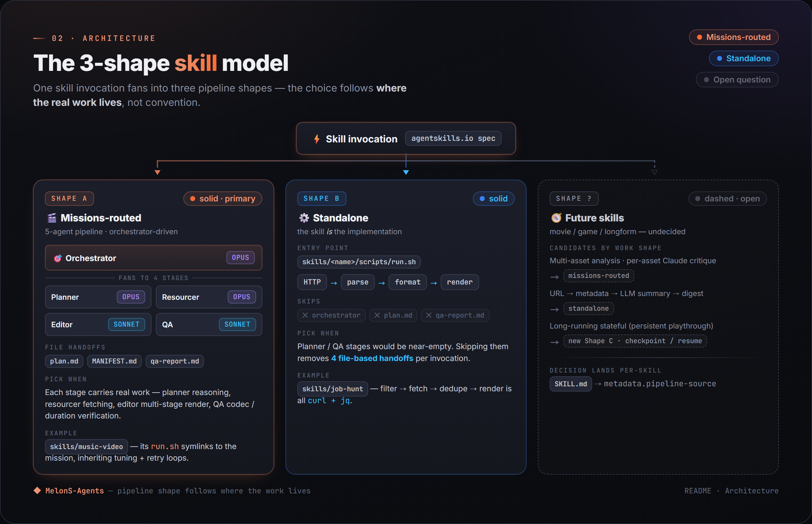Click the SHAPE A badge
The width and height of the screenshot is (812, 524).
coord(69,198)
